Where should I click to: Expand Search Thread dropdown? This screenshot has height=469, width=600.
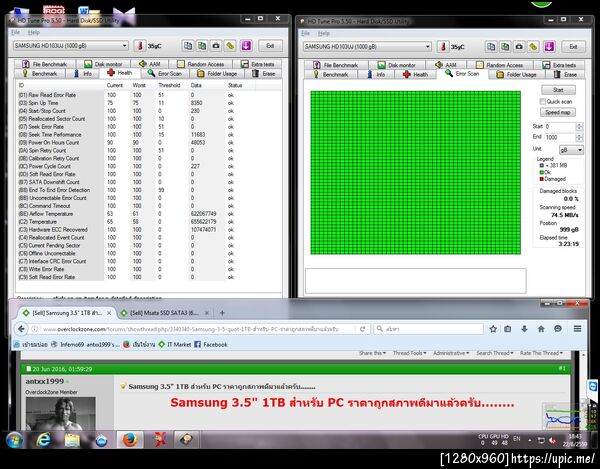[495, 353]
